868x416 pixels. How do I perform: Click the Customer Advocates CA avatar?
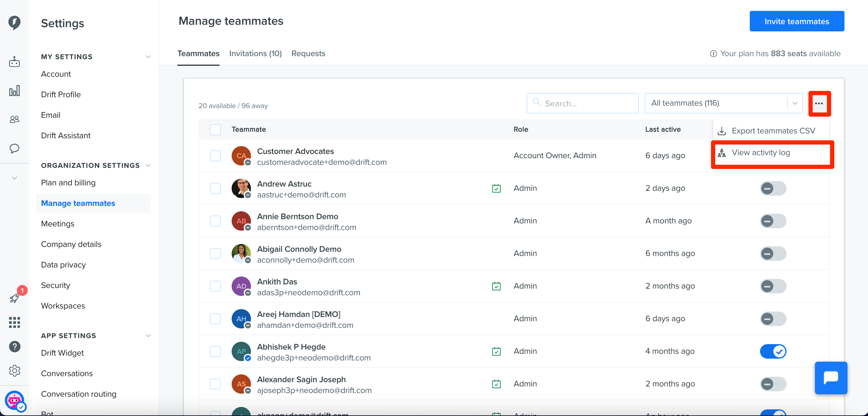point(241,155)
